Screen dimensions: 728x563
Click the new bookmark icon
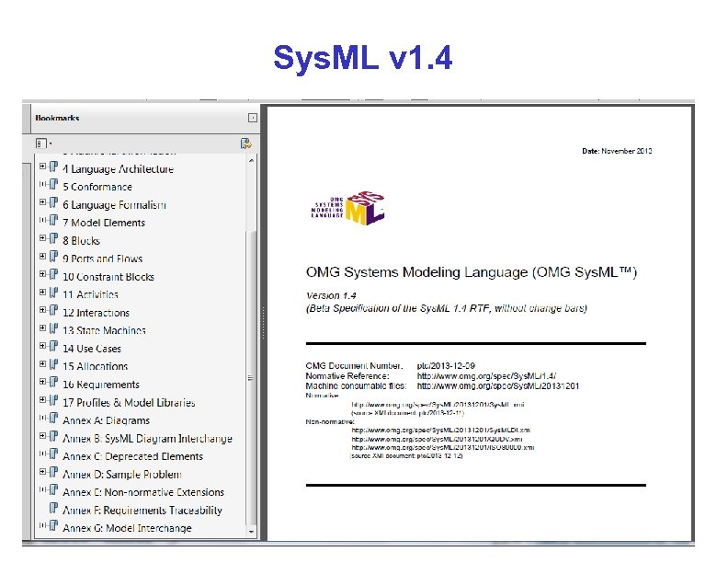tap(245, 144)
